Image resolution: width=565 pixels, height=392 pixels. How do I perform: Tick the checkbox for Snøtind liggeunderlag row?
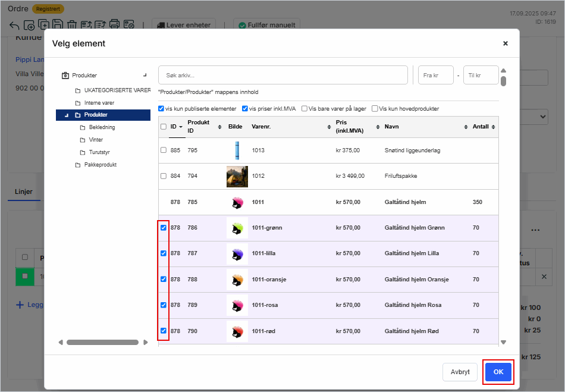164,150
